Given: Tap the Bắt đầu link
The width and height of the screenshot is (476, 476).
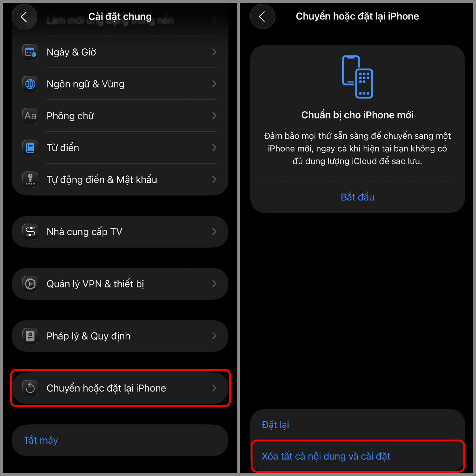Looking at the screenshot, I should click(357, 197).
